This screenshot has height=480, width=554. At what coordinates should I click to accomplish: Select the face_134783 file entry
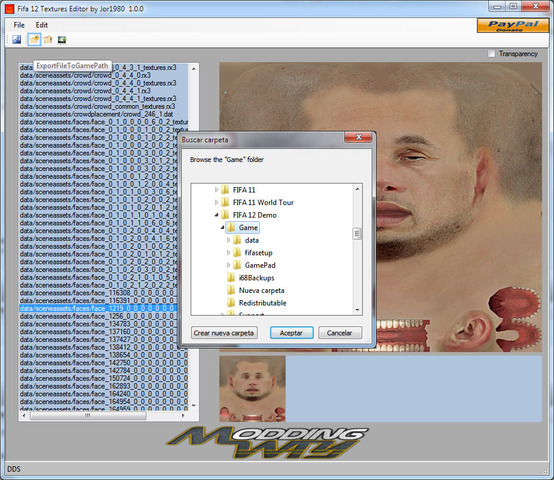tap(98, 324)
